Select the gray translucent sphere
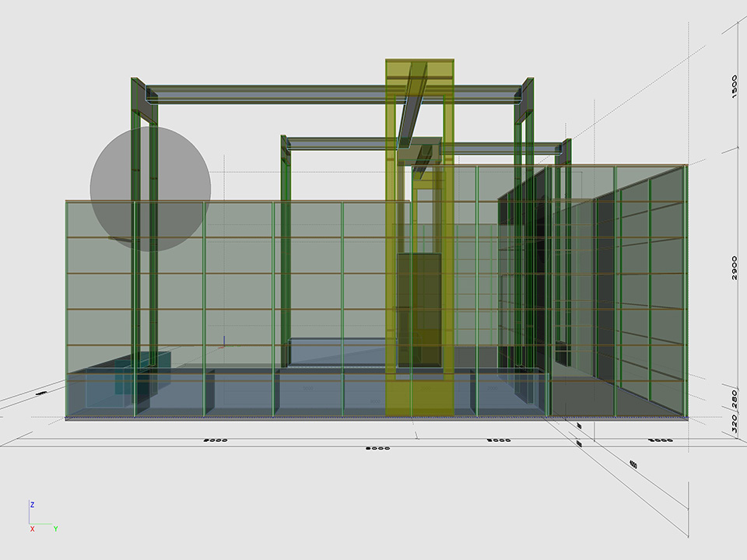Viewport: 747px width, 560px height. [x=150, y=188]
